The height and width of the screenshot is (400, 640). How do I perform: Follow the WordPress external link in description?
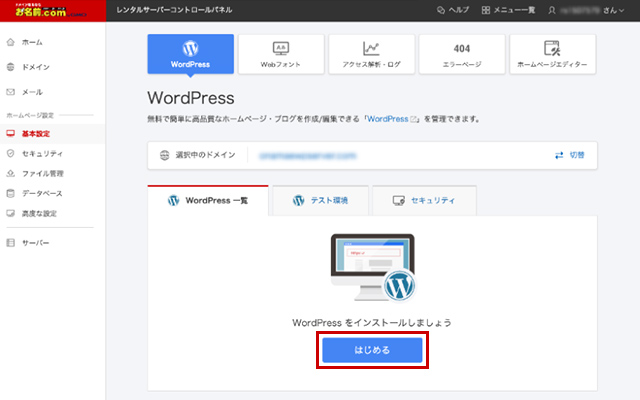(388, 119)
